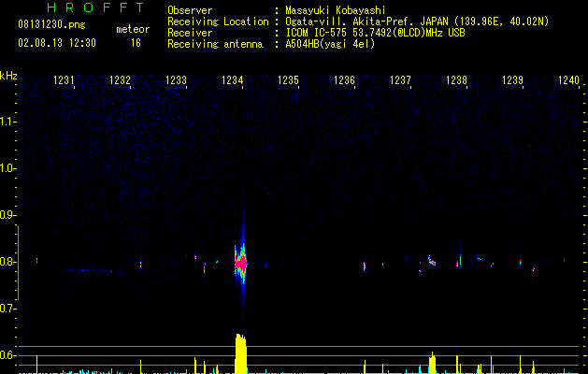This screenshot has width=588, height=374.
Task: Select the 1234 time axis marker
Action: pyautogui.click(x=233, y=80)
